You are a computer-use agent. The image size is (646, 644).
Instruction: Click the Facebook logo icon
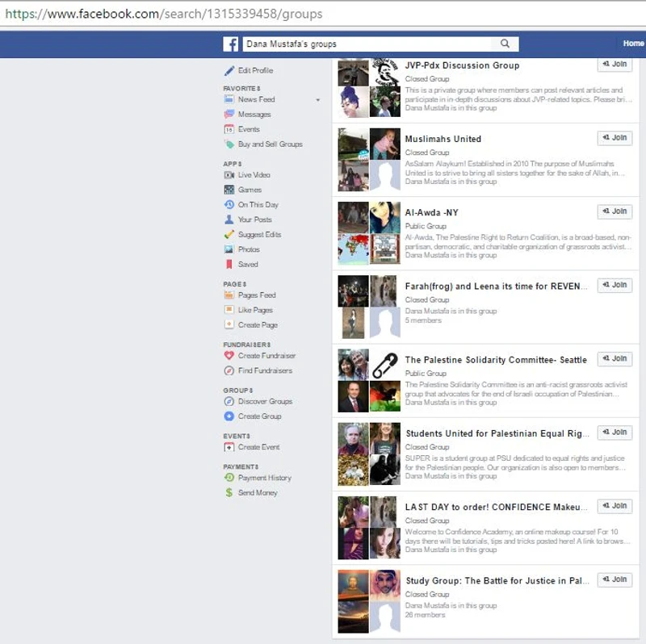pos(231,44)
